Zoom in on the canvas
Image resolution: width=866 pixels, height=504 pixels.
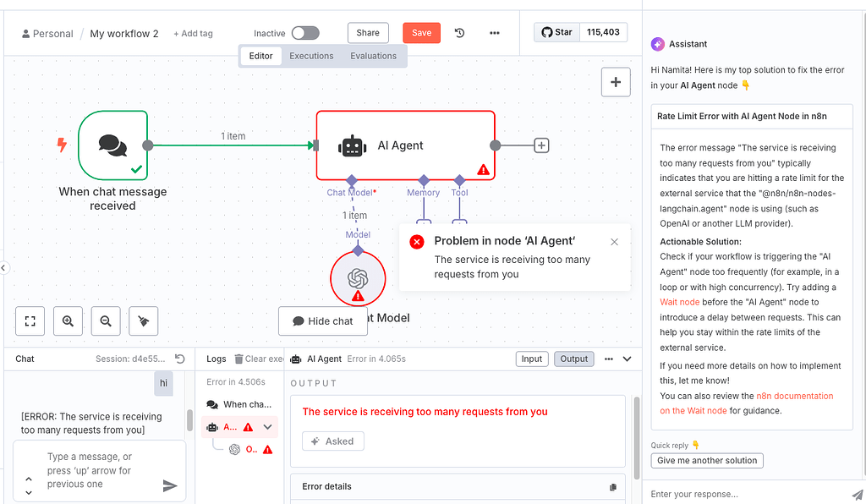[x=68, y=320]
